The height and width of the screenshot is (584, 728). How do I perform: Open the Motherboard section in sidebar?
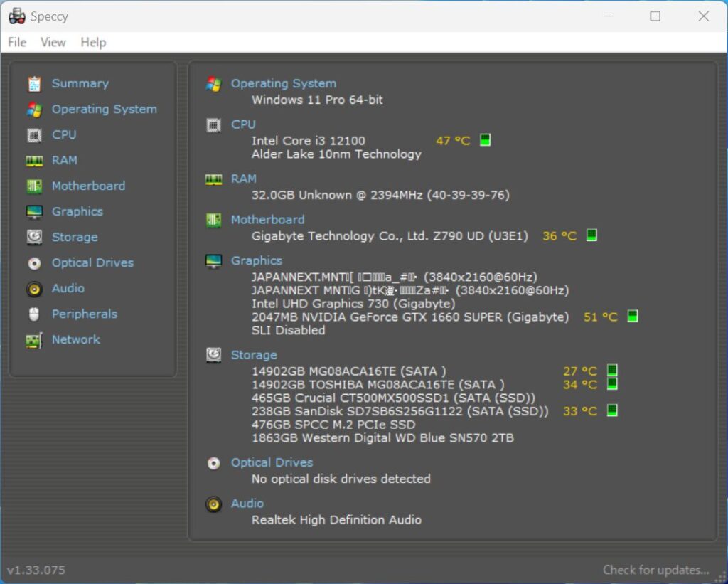click(88, 186)
